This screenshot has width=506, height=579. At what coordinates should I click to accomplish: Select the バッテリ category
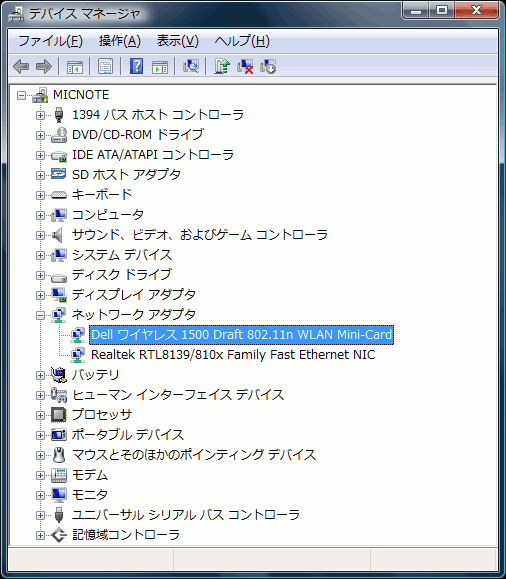(95, 375)
